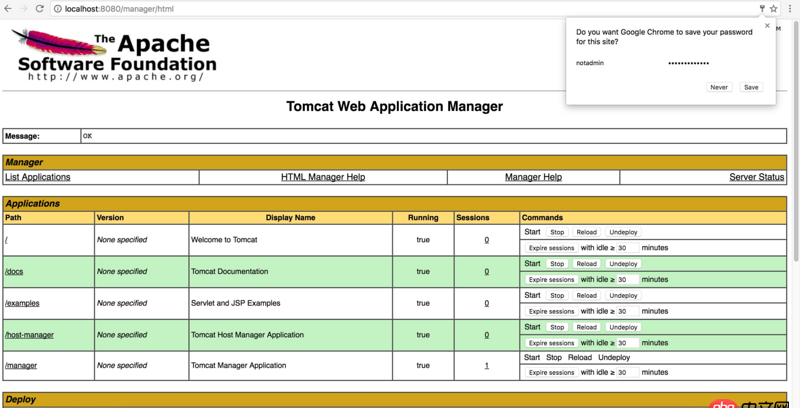Stop the /docs application
This screenshot has height=408, width=800.
tap(557, 264)
